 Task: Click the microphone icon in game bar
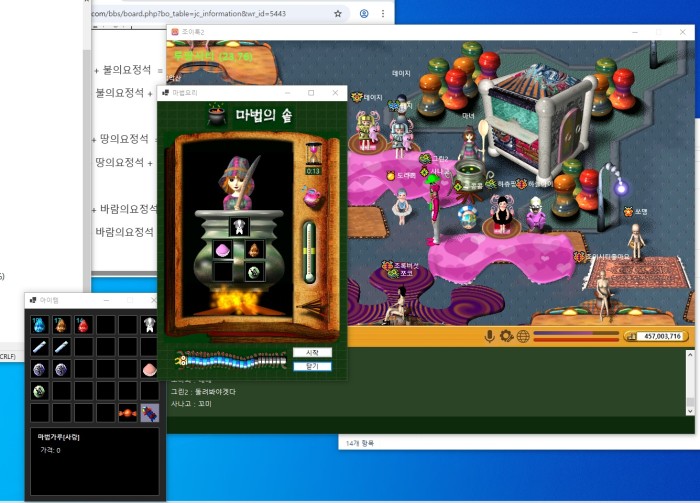click(490, 336)
